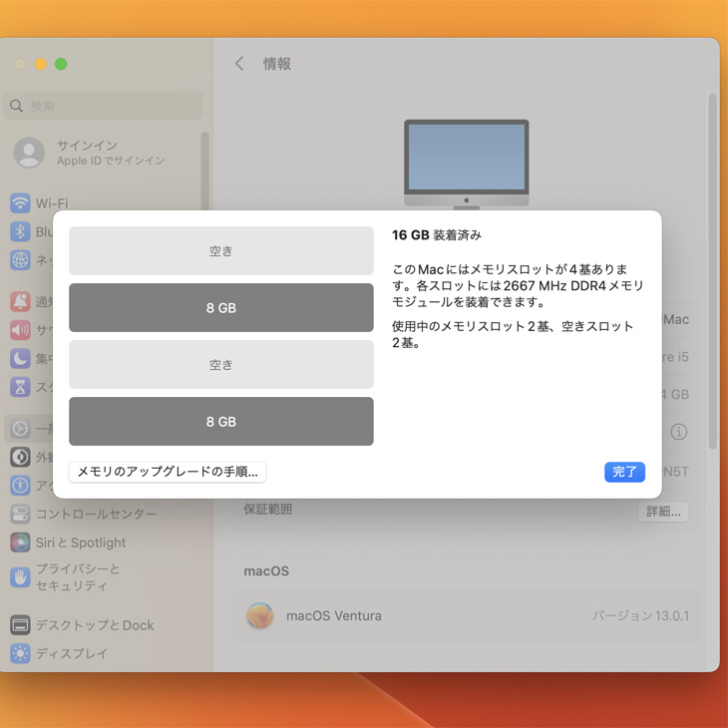Click the 情報 page title
728x728 pixels.
[x=277, y=64]
